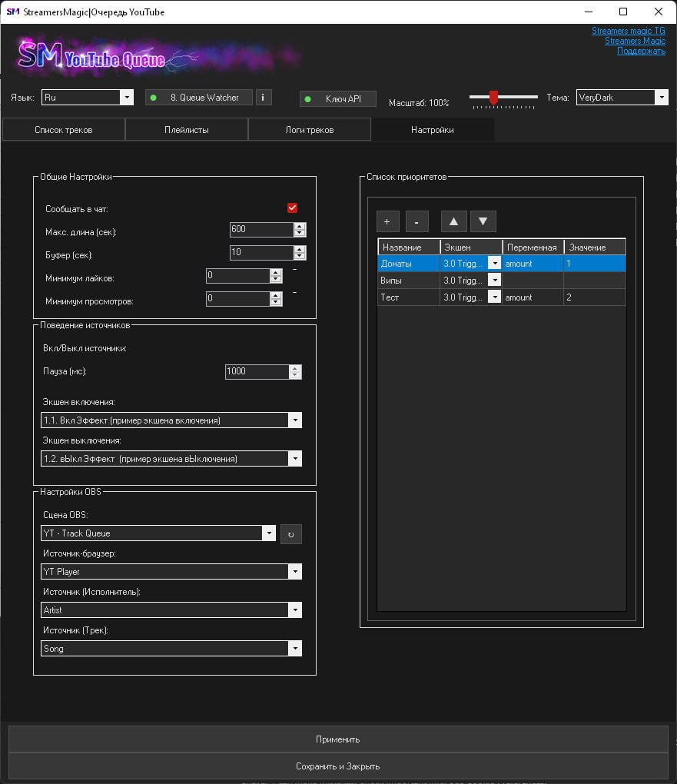Click the Масштаб scale slider handle
The width and height of the screenshot is (677, 784).
pyautogui.click(x=493, y=97)
